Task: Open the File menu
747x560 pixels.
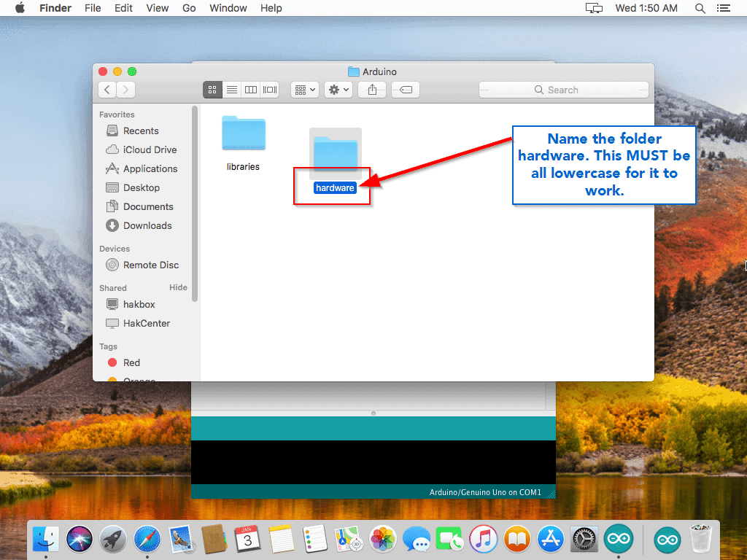Action: point(93,8)
